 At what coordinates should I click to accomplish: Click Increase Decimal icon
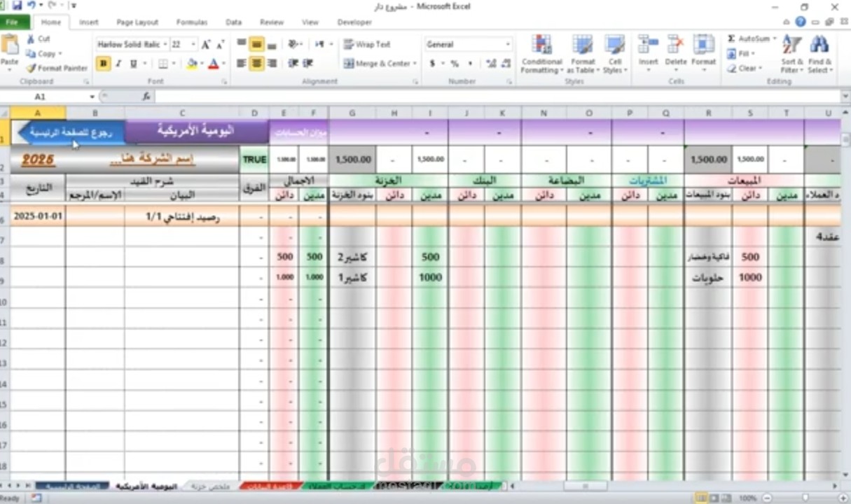pyautogui.click(x=490, y=64)
